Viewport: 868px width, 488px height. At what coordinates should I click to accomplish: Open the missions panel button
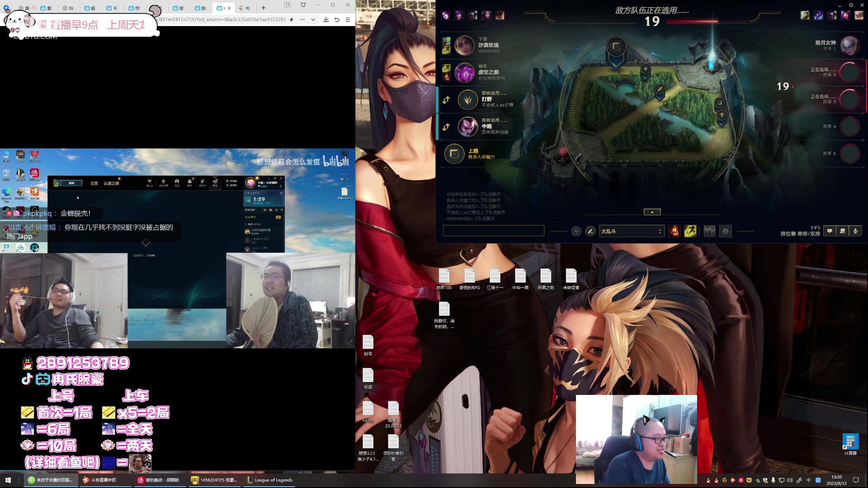tap(842, 231)
